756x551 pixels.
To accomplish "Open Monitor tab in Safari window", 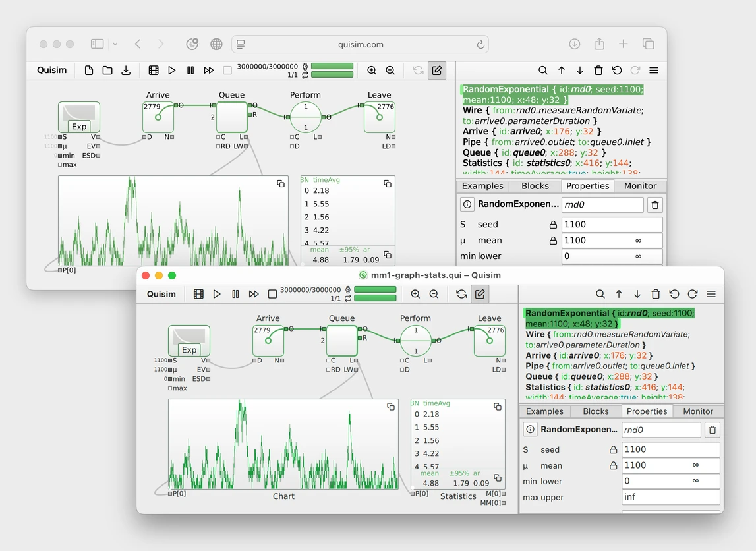I will coord(640,186).
